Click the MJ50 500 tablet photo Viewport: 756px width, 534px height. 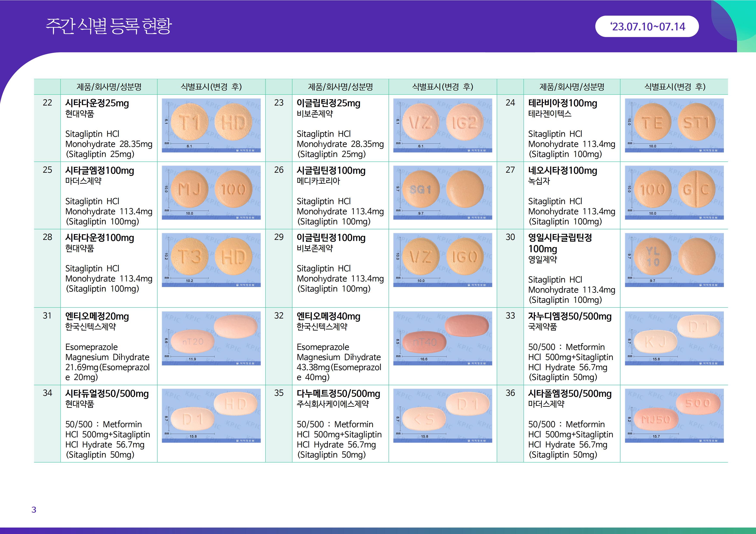point(674,416)
